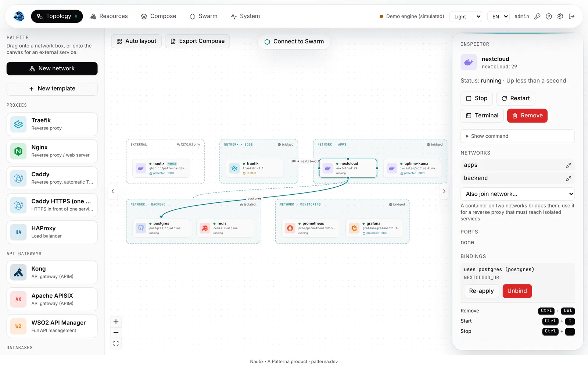The height and width of the screenshot is (368, 588).
Task: Select the grafana node on the canvas
Action: 374,228
